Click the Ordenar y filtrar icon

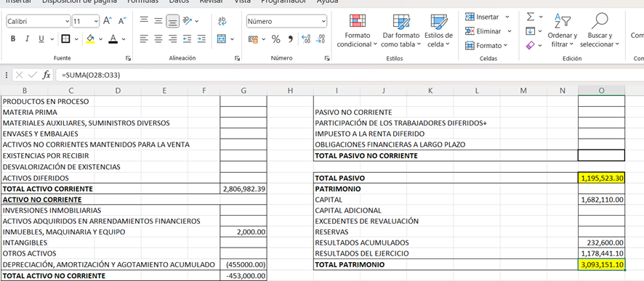(x=563, y=21)
